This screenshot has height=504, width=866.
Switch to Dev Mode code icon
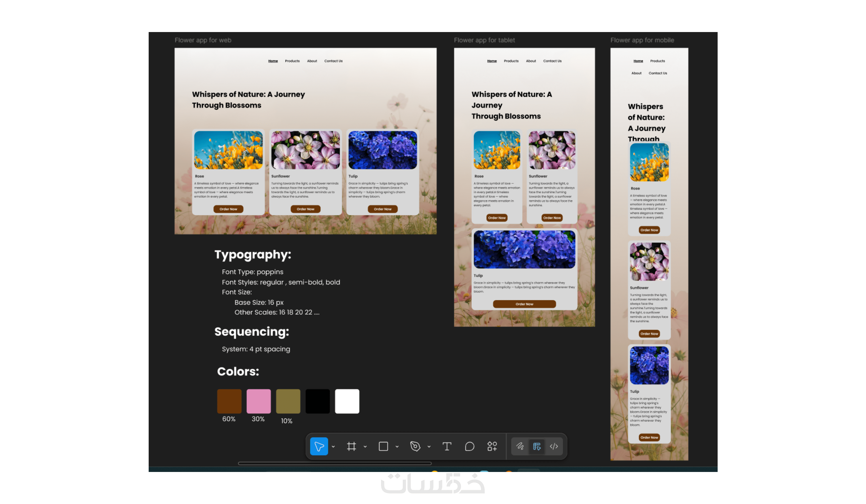point(554,446)
